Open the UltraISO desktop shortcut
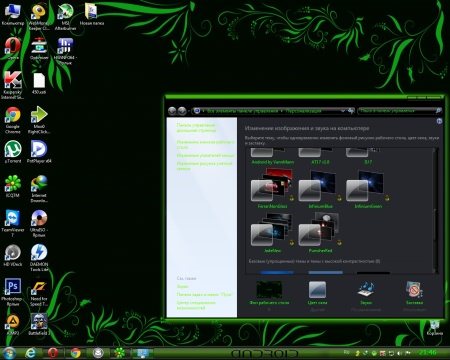This screenshot has width=450, height=360. pyautogui.click(x=39, y=223)
